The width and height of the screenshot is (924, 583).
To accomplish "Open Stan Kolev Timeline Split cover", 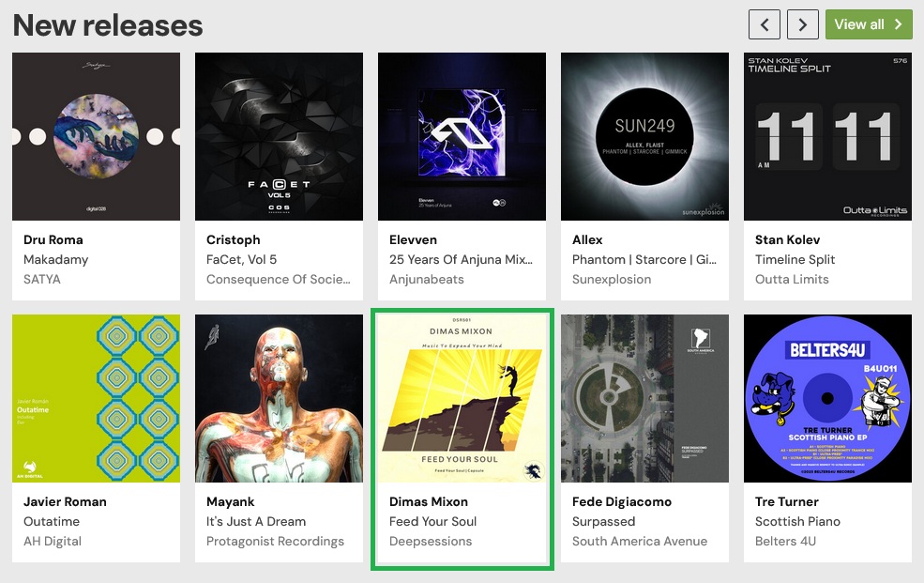I will pyautogui.click(x=828, y=137).
